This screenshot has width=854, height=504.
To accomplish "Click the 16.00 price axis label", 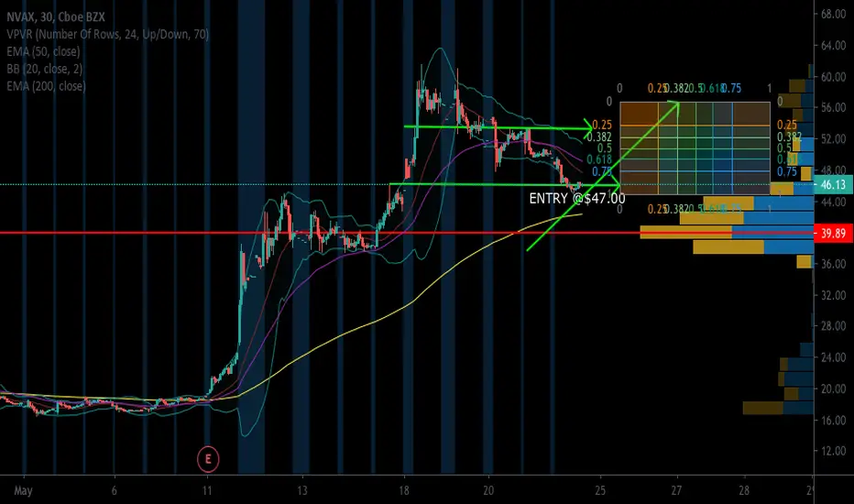I will coord(833,420).
